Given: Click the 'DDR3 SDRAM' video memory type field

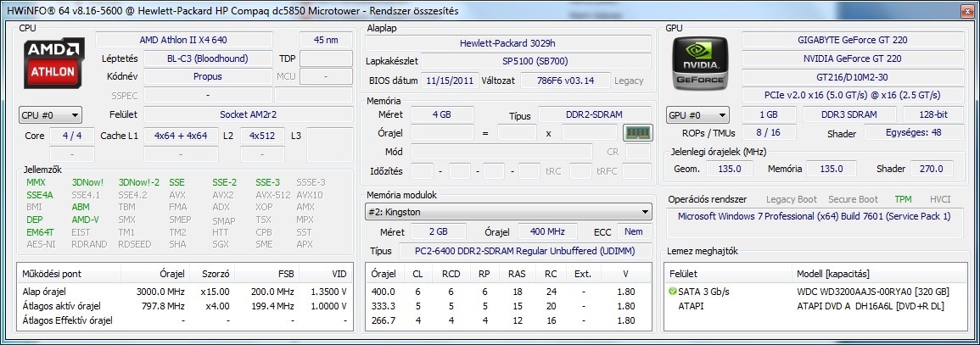Looking at the screenshot, I should [x=848, y=114].
